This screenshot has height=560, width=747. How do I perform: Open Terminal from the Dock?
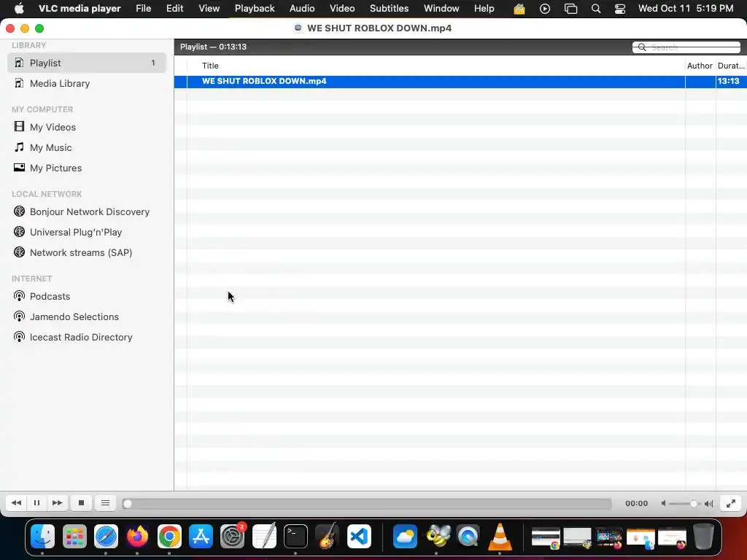[295, 537]
